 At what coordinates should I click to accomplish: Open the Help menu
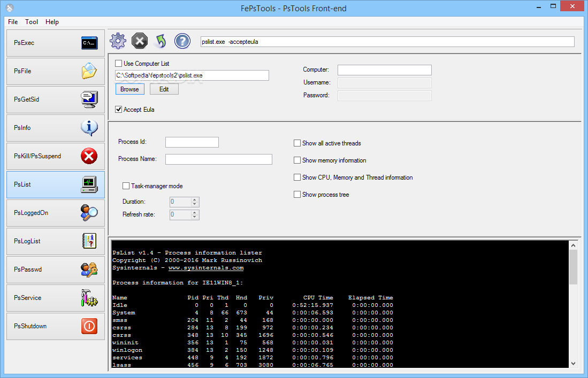52,22
